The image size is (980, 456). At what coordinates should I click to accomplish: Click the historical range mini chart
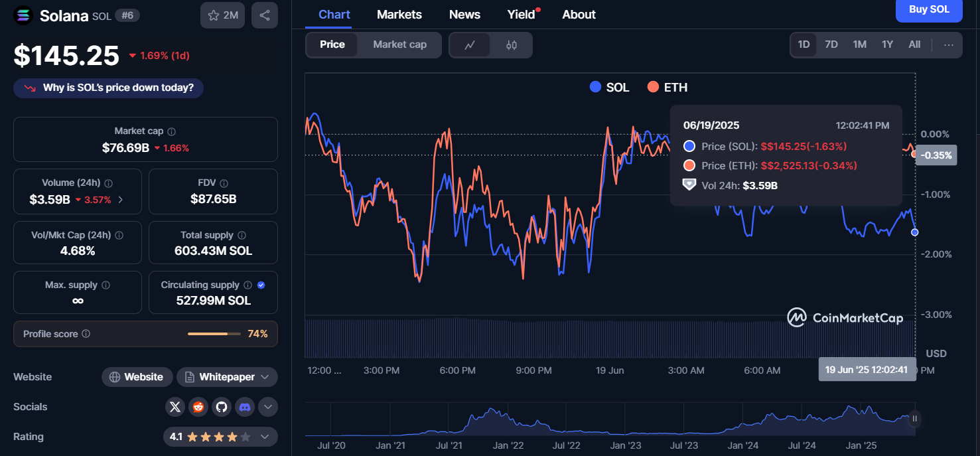coord(610,419)
